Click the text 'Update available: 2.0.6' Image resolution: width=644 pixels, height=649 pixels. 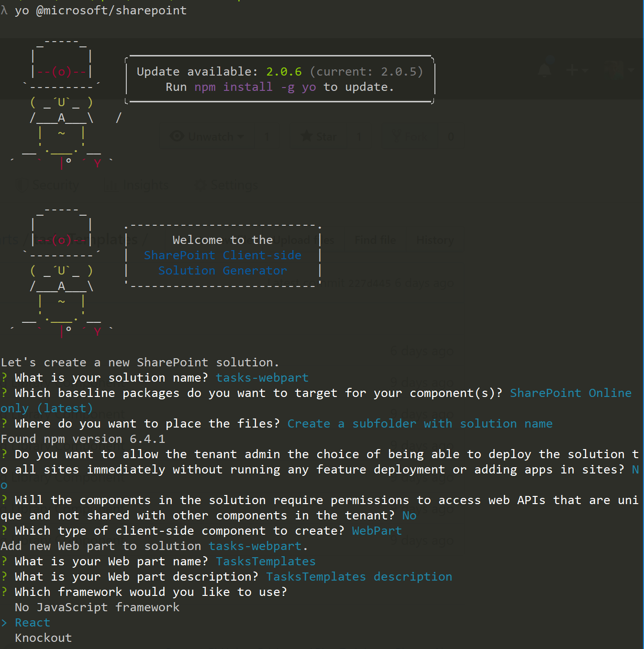[x=219, y=72]
